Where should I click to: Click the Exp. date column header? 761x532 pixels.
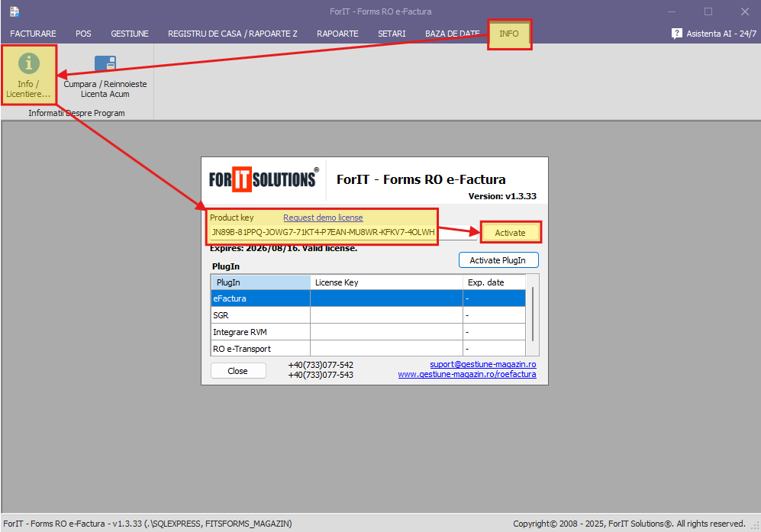point(494,282)
